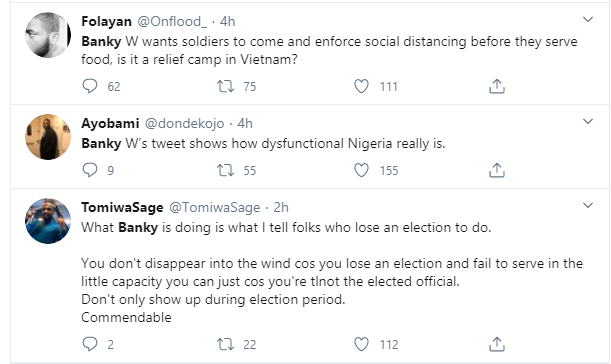
Task: Like Folayan's tweet with 111 likes
Action: click(x=361, y=86)
